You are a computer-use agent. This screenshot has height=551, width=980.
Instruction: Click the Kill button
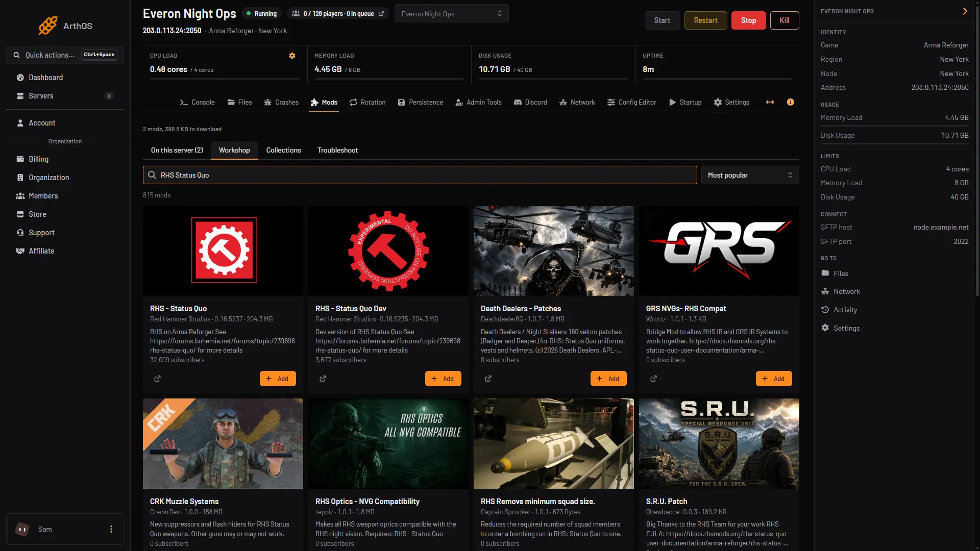pos(784,20)
